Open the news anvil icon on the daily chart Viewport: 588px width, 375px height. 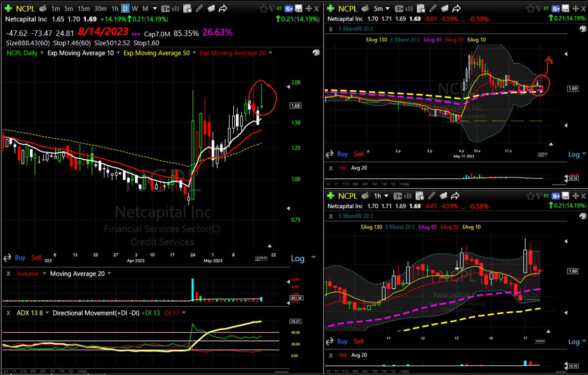[x=43, y=8]
